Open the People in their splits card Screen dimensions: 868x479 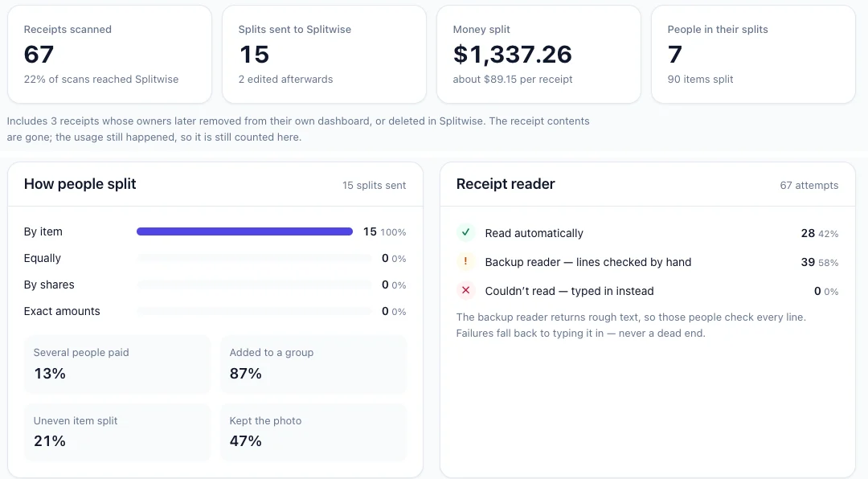pos(753,55)
